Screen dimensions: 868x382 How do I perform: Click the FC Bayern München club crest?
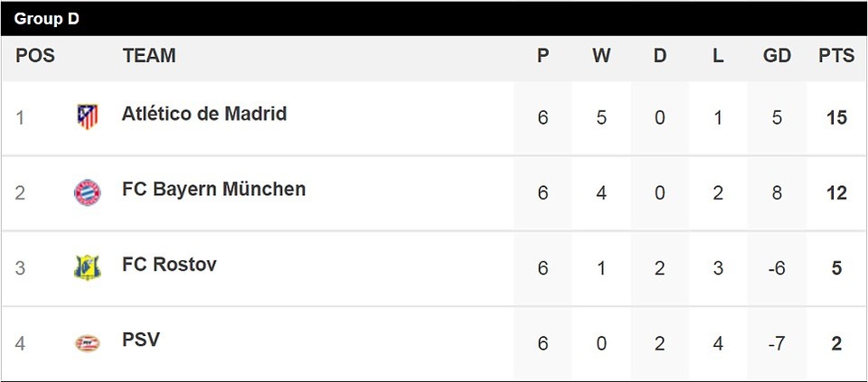tap(87, 192)
